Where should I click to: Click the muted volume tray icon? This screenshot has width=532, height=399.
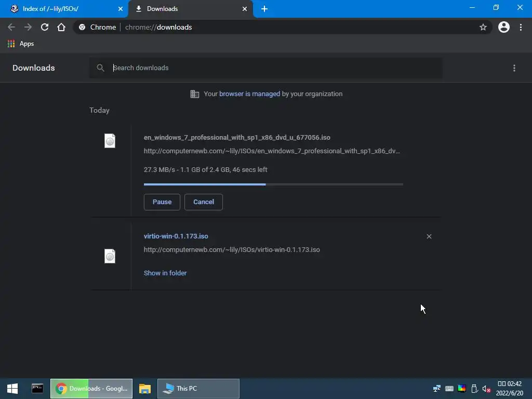point(486,389)
